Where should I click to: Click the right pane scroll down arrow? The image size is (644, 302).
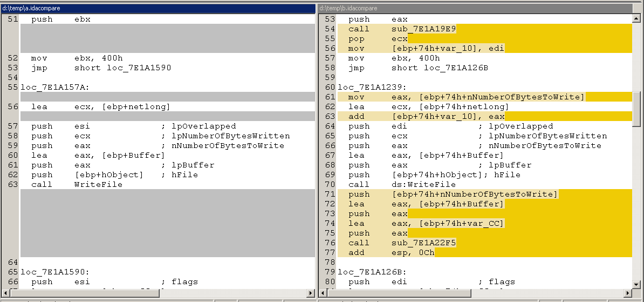tap(636, 284)
